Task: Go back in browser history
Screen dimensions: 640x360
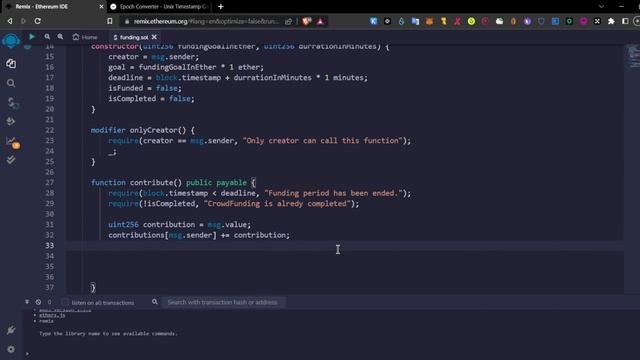Action: pyautogui.click(x=10, y=21)
